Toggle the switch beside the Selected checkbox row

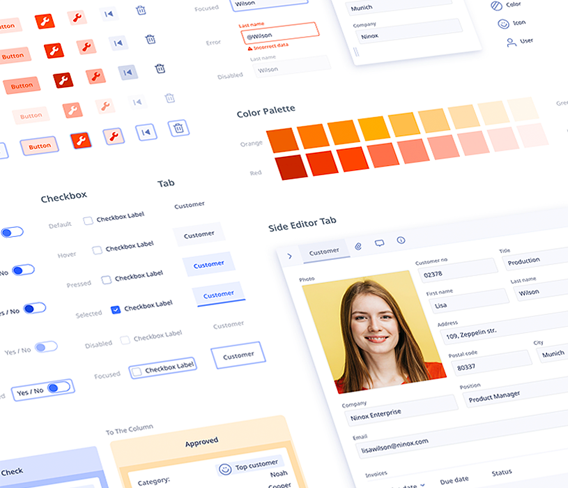[35, 308]
